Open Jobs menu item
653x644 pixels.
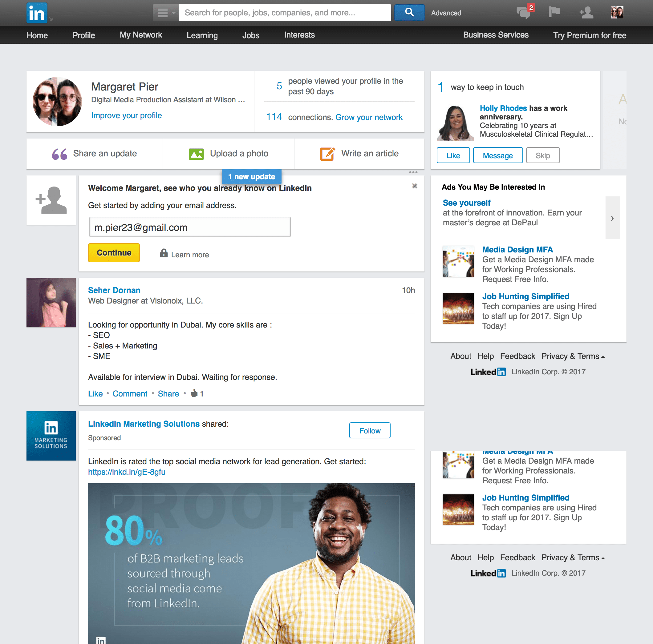pyautogui.click(x=251, y=35)
